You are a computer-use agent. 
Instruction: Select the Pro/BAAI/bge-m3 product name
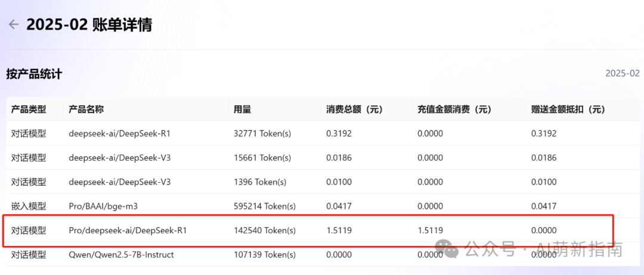pos(103,206)
